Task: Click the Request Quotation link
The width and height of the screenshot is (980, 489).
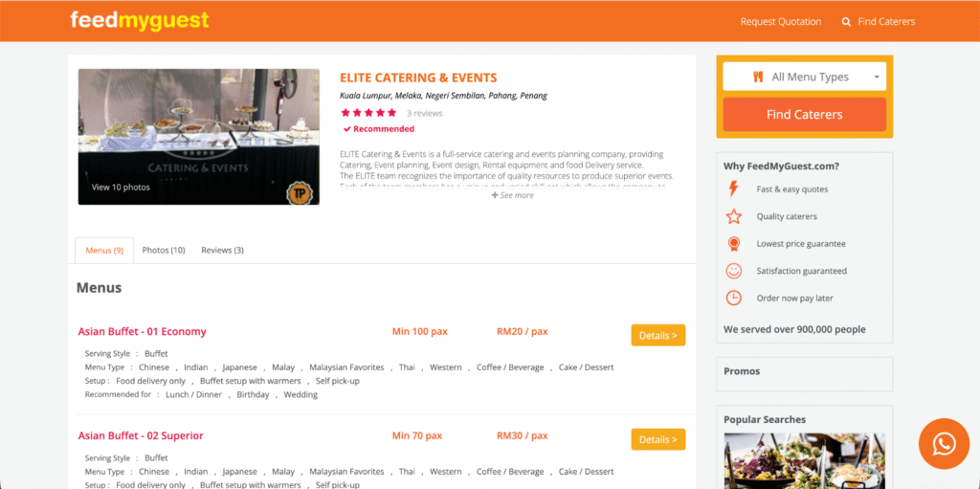Action: pos(780,21)
